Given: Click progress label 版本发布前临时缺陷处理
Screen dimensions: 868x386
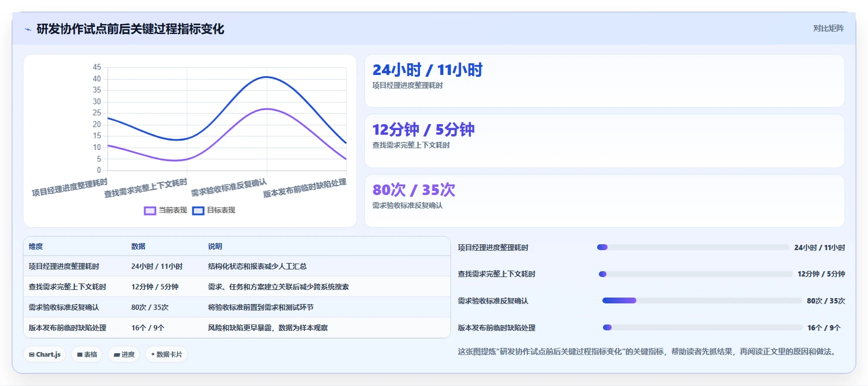Looking at the screenshot, I should point(497,328).
